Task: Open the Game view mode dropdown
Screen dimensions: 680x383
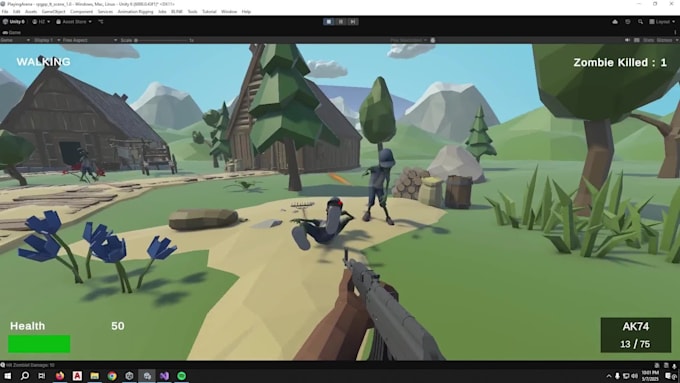Action: (15, 40)
